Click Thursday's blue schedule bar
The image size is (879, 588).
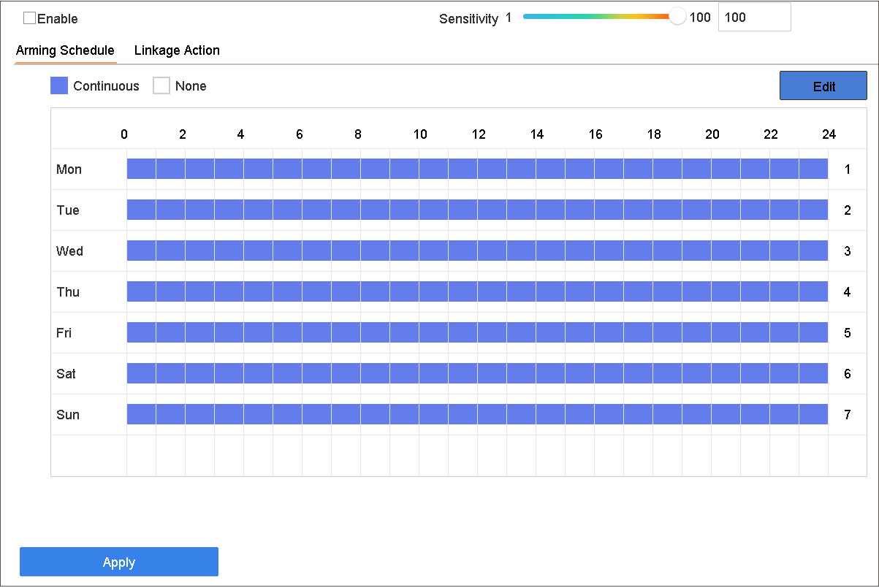[x=477, y=291]
